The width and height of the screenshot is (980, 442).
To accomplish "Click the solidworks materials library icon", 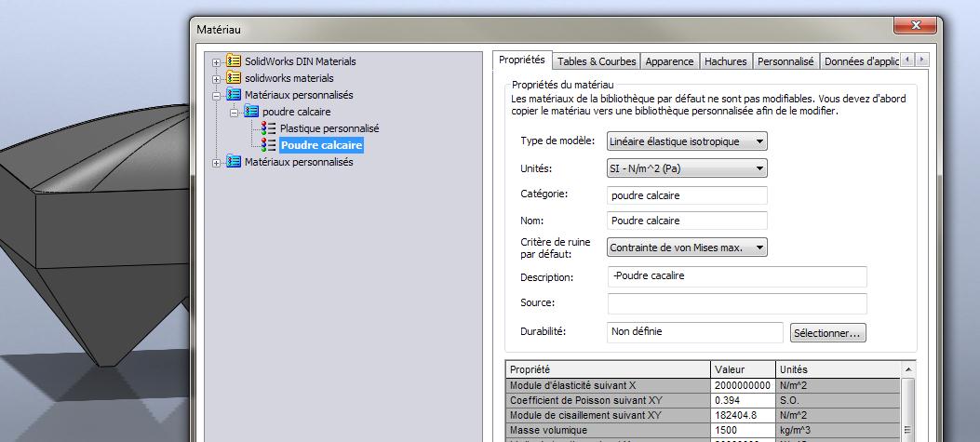I will point(233,78).
